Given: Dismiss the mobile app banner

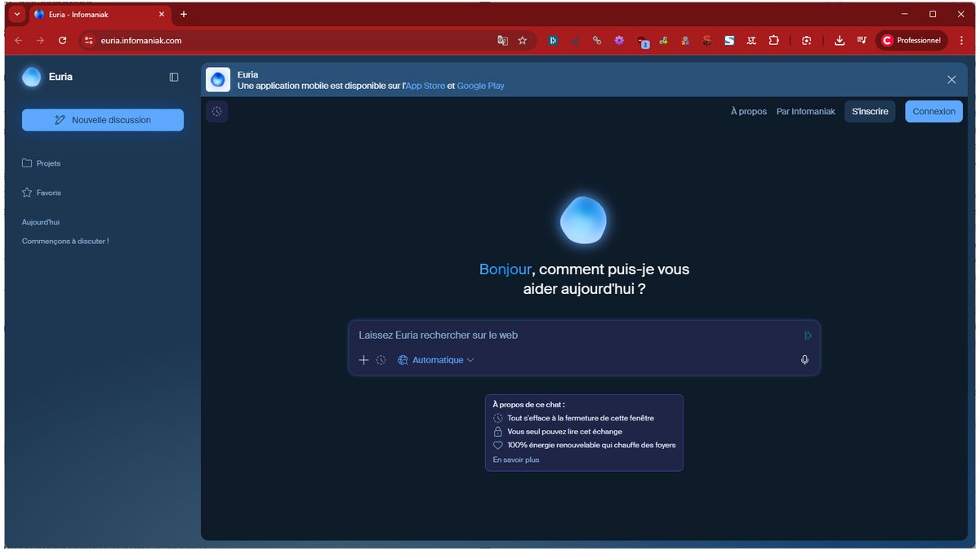Looking at the screenshot, I should pyautogui.click(x=951, y=80).
